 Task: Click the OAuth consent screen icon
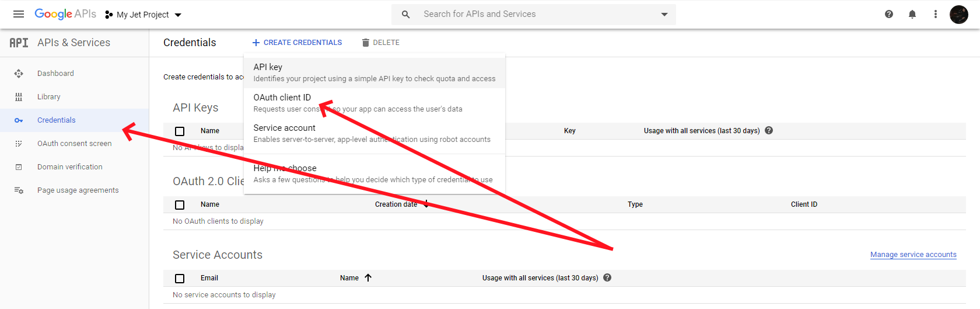(19, 144)
